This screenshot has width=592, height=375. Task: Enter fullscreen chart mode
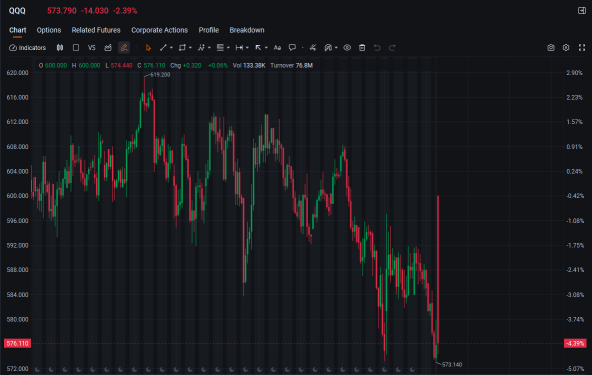click(582, 48)
